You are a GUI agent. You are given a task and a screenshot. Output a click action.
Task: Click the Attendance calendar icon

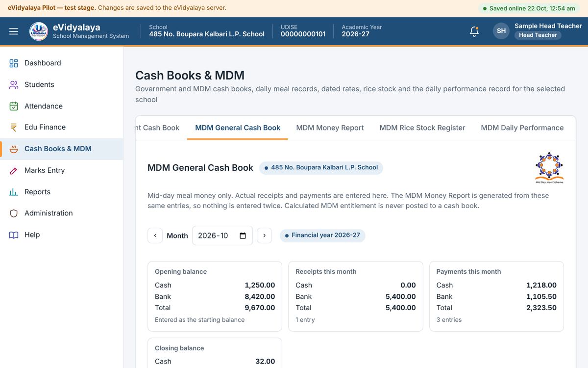(14, 106)
